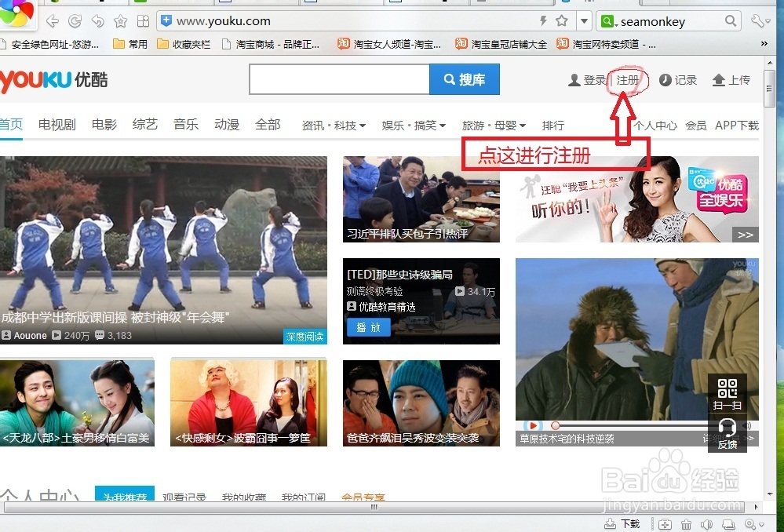The image size is (784, 532).
Task: Click the horizontal scrollbar track
Action: [x=374, y=507]
